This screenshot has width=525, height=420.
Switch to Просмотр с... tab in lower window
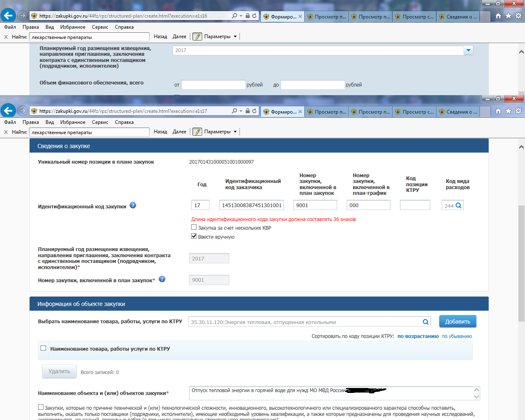[x=414, y=112]
